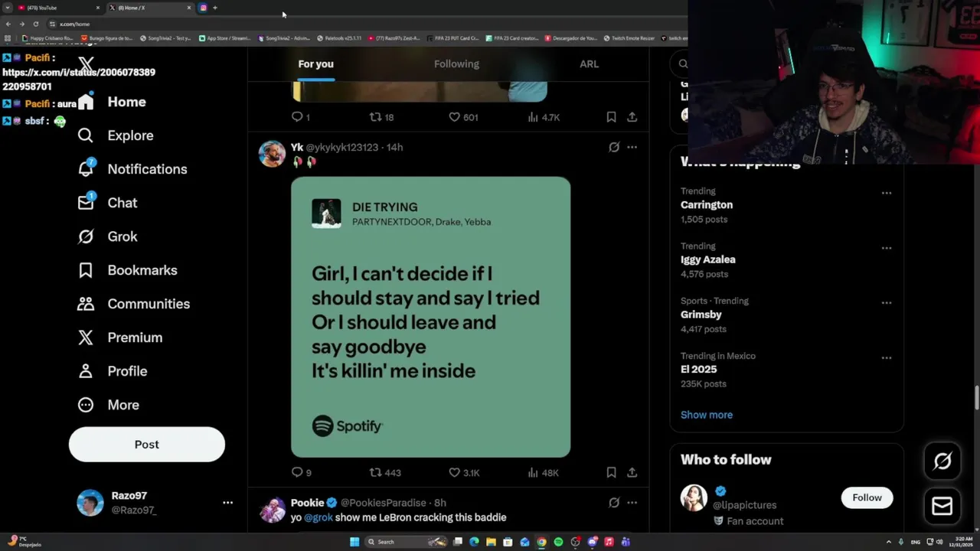This screenshot has width=980, height=551.
Task: Bookmark Yk's Spotify lyrics post
Action: click(611, 473)
